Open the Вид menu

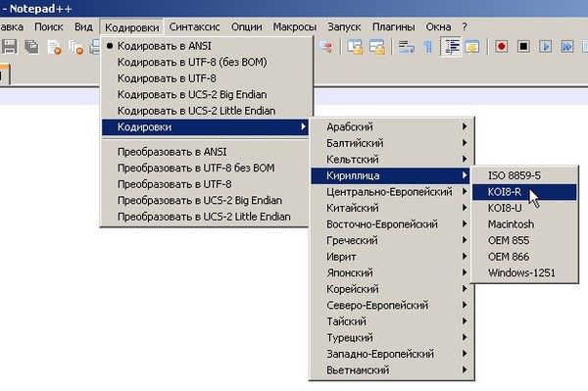83,27
